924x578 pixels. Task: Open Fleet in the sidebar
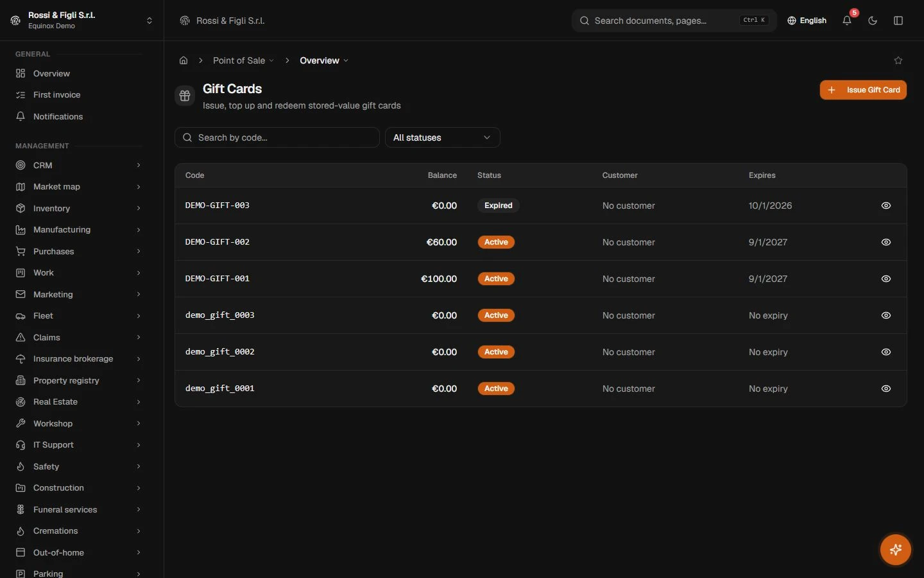click(x=78, y=316)
